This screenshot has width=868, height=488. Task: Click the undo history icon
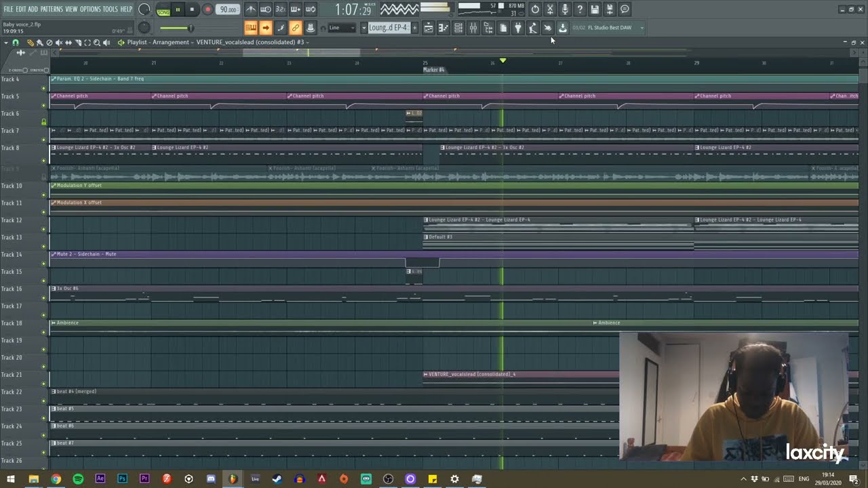pyautogui.click(x=535, y=9)
